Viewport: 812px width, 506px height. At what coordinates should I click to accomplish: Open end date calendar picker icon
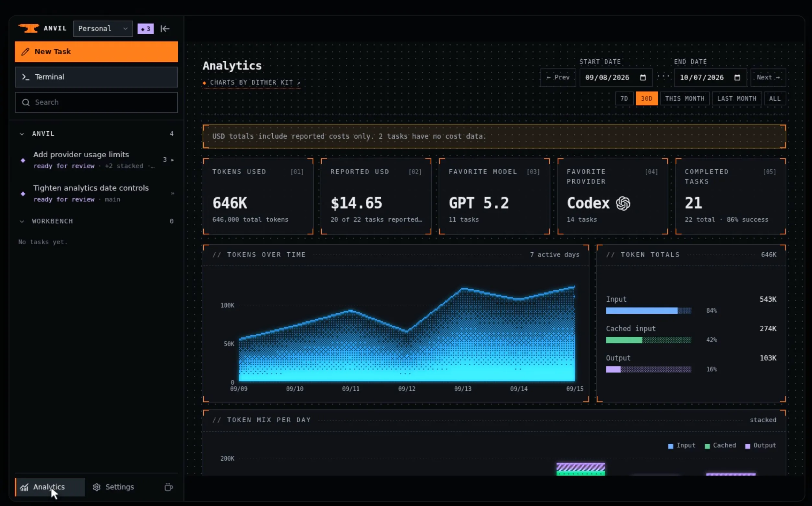[x=737, y=77]
